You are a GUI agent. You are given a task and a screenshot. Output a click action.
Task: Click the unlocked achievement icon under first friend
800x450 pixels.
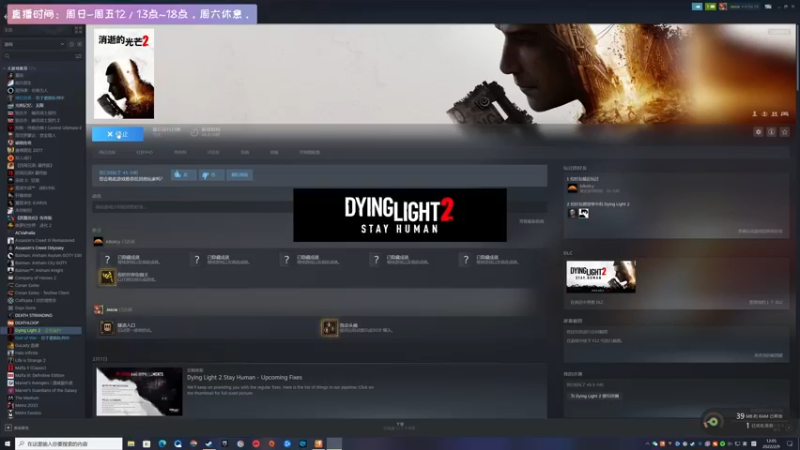(x=107, y=277)
